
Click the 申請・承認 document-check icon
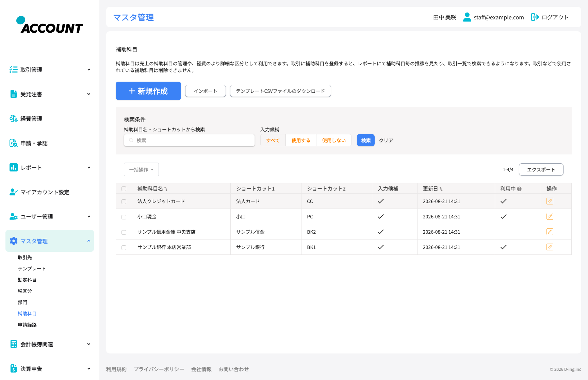(x=14, y=143)
